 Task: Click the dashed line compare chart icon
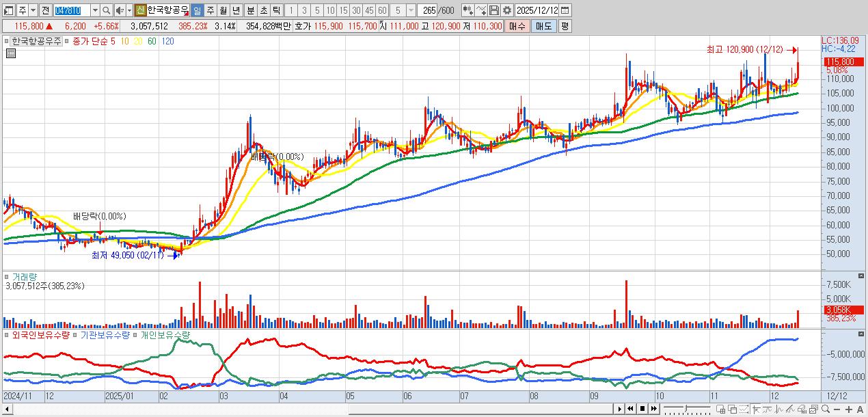pyautogui.click(x=744, y=409)
